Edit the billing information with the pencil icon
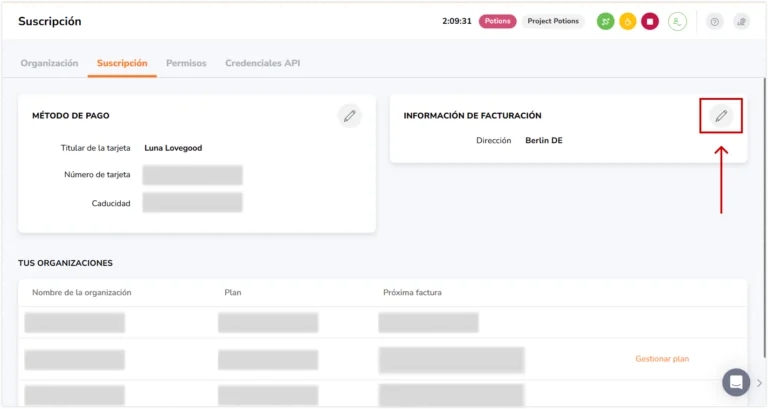The width and height of the screenshot is (768, 409). coord(721,116)
